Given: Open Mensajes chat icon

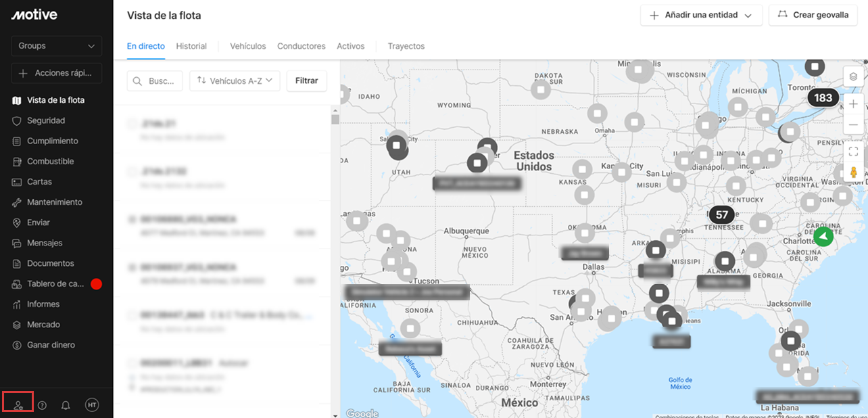Looking at the screenshot, I should (17, 243).
